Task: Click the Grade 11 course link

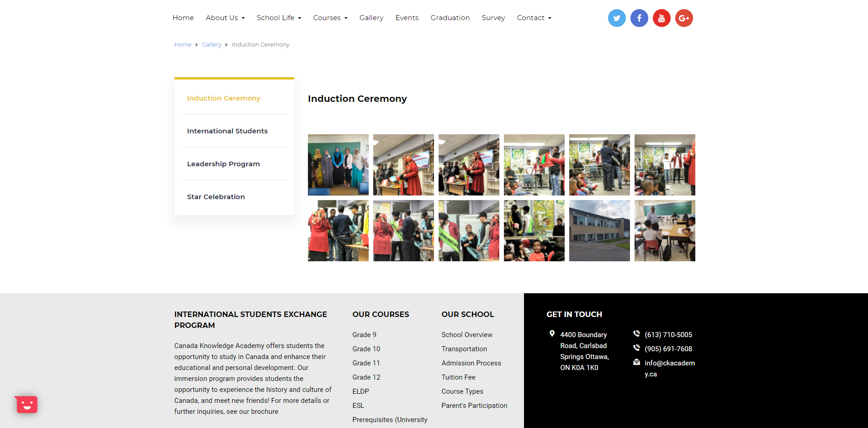Action: coord(366,363)
